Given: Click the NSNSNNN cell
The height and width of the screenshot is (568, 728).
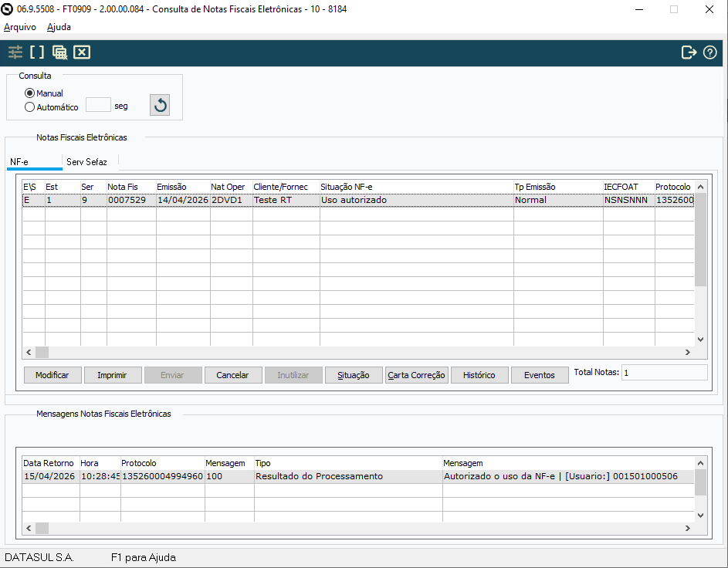Looking at the screenshot, I should pos(629,200).
